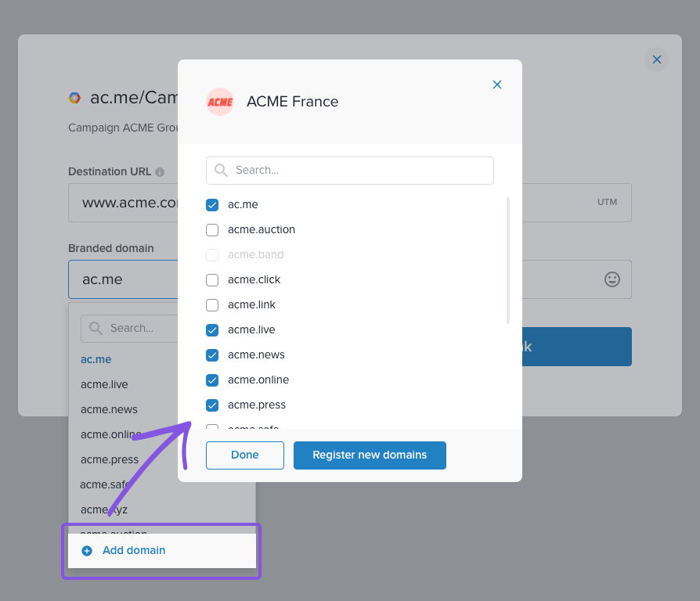This screenshot has height=601, width=700.
Task: Uncheck the acme.live domain checkbox
Action: tap(212, 329)
